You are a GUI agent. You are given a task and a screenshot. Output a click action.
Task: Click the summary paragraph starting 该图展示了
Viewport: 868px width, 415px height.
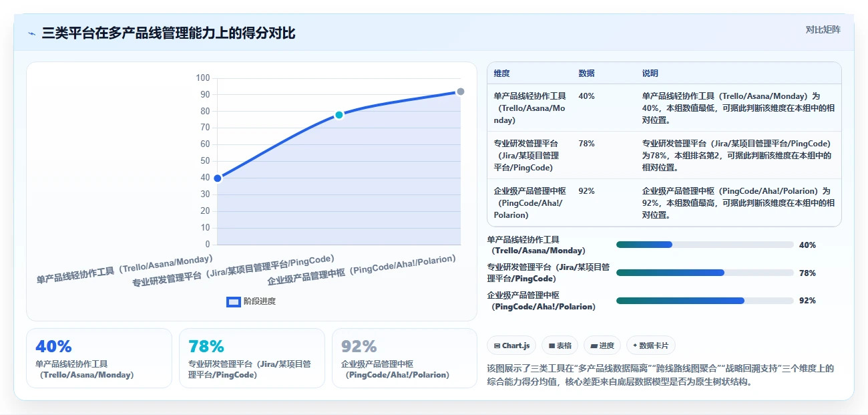click(661, 376)
